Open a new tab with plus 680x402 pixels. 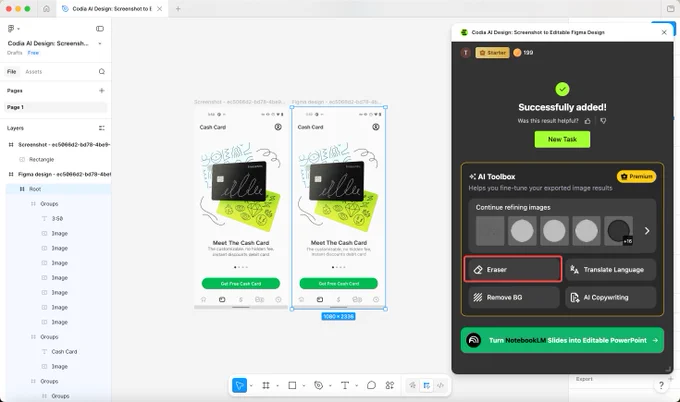coord(178,9)
